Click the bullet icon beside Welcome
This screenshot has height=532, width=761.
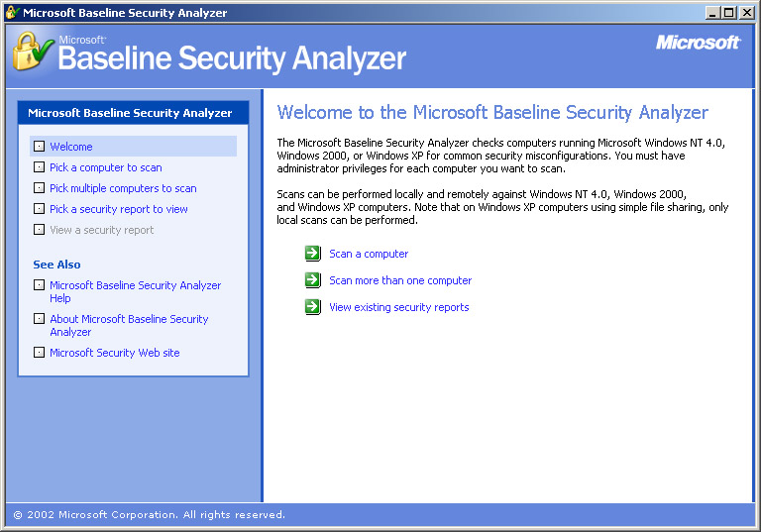click(39, 147)
